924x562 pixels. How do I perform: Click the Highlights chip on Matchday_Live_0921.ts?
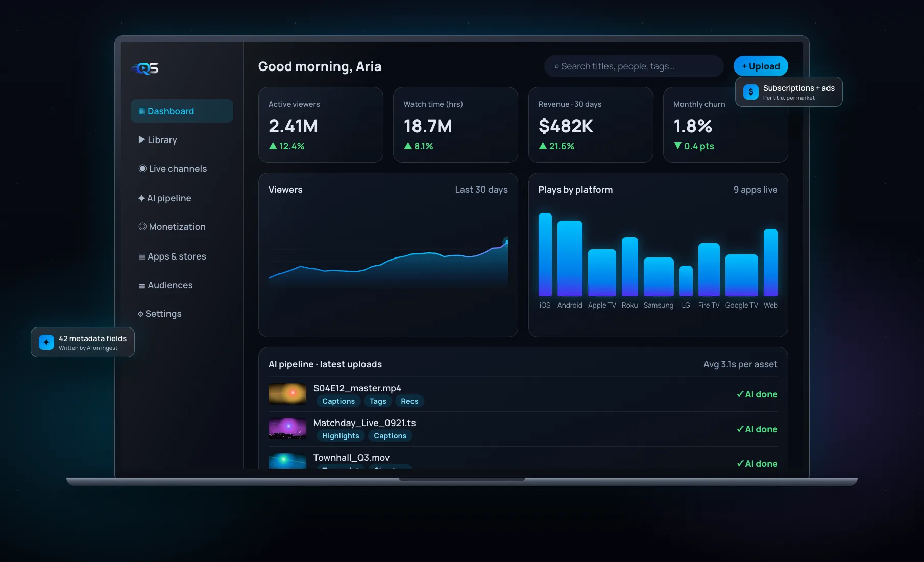[341, 436]
